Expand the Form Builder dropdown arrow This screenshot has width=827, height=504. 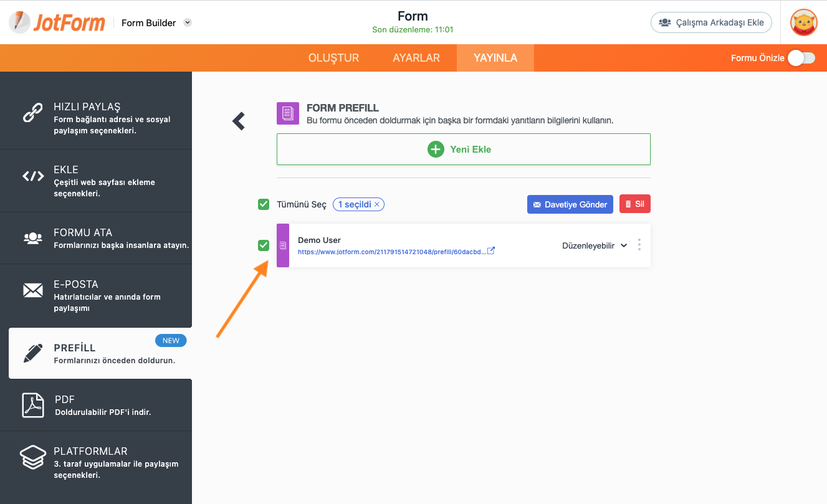[x=188, y=22]
